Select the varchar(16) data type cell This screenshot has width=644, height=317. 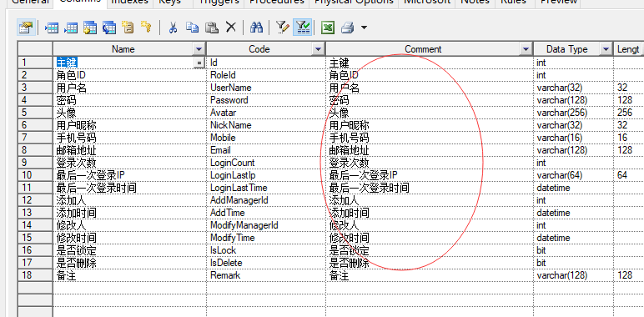coord(574,138)
